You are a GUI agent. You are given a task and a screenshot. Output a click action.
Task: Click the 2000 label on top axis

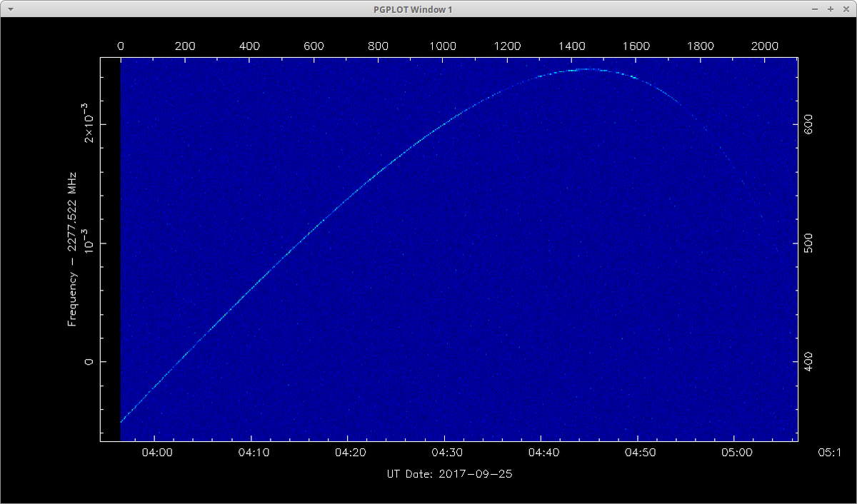(x=765, y=46)
